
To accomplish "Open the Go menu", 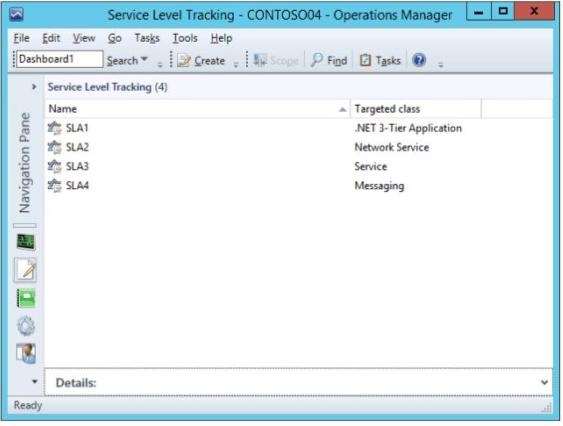I will tap(115, 38).
